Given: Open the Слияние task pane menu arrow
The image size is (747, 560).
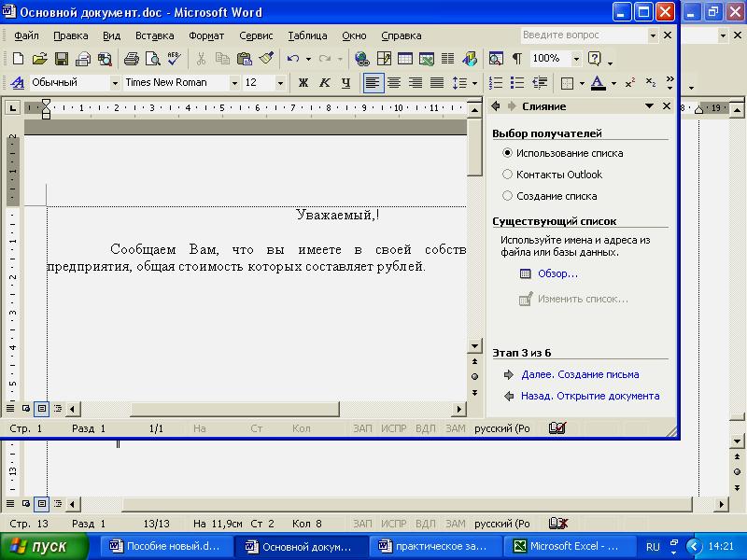Looking at the screenshot, I should (x=649, y=106).
